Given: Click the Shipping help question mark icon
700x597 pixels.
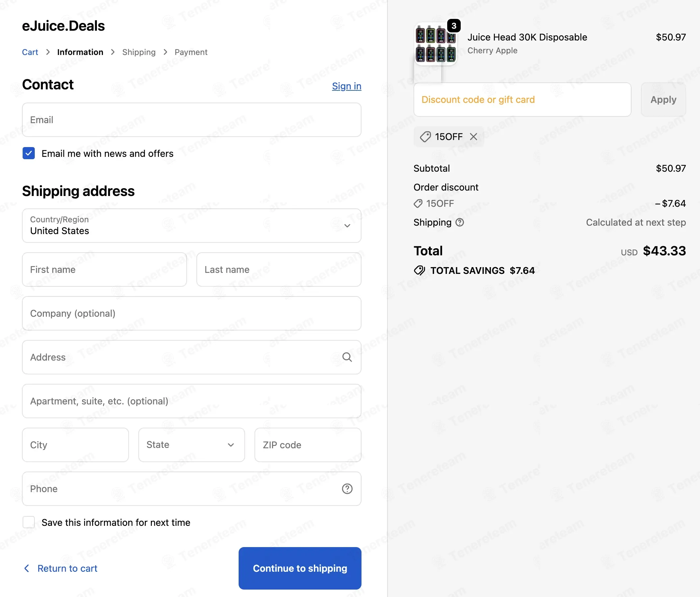Looking at the screenshot, I should pos(459,222).
